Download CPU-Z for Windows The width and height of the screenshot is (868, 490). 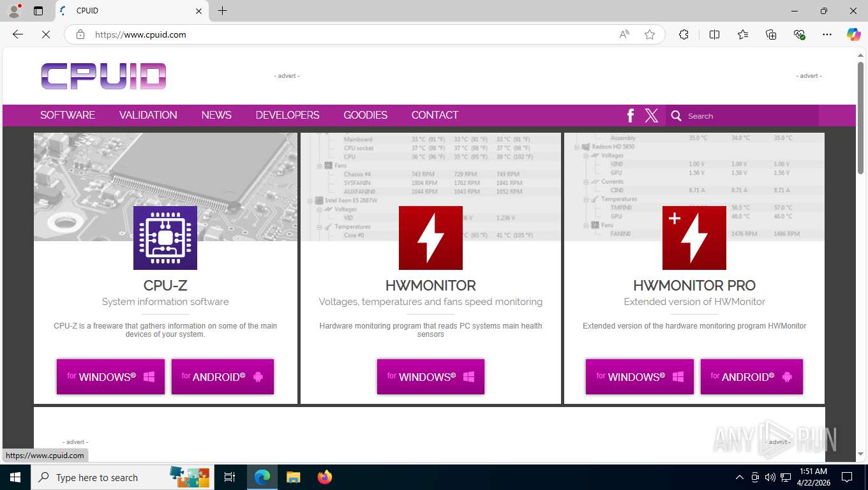[110, 376]
